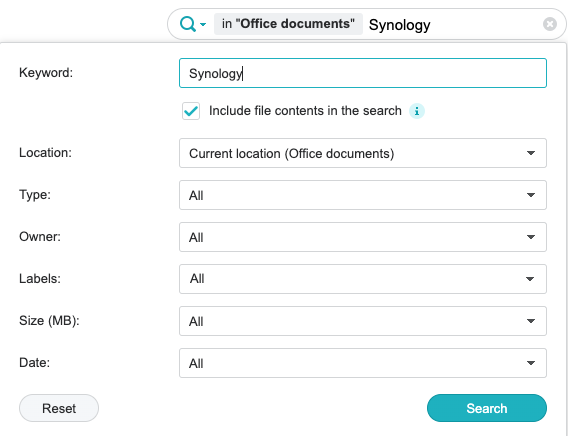The height and width of the screenshot is (436, 568).
Task: Click the magnifier search icon
Action: [x=188, y=24]
